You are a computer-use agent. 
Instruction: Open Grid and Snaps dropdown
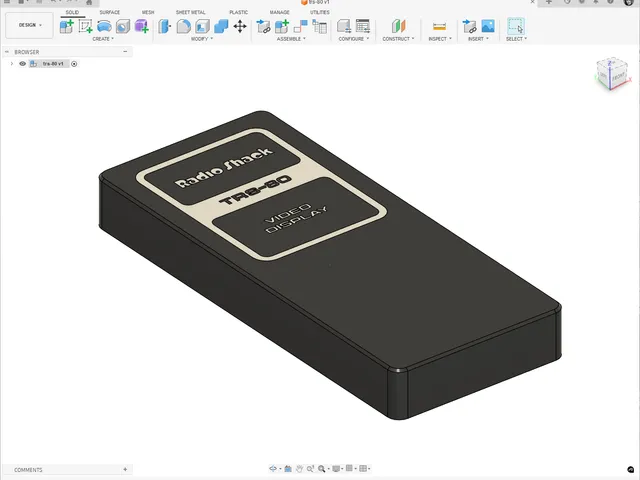[351, 469]
